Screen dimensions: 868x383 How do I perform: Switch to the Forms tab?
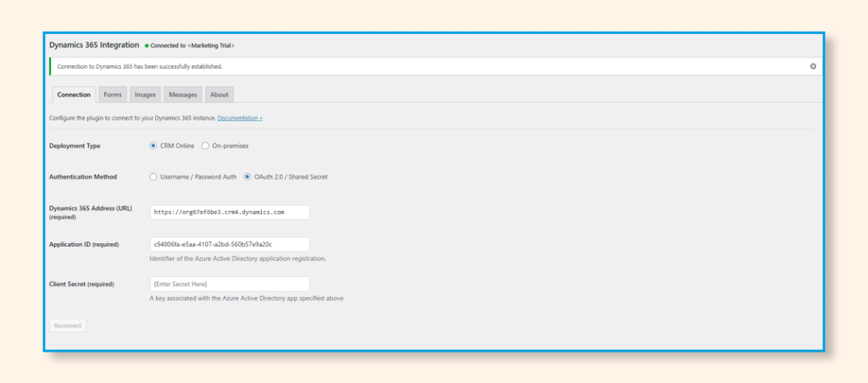click(x=113, y=95)
